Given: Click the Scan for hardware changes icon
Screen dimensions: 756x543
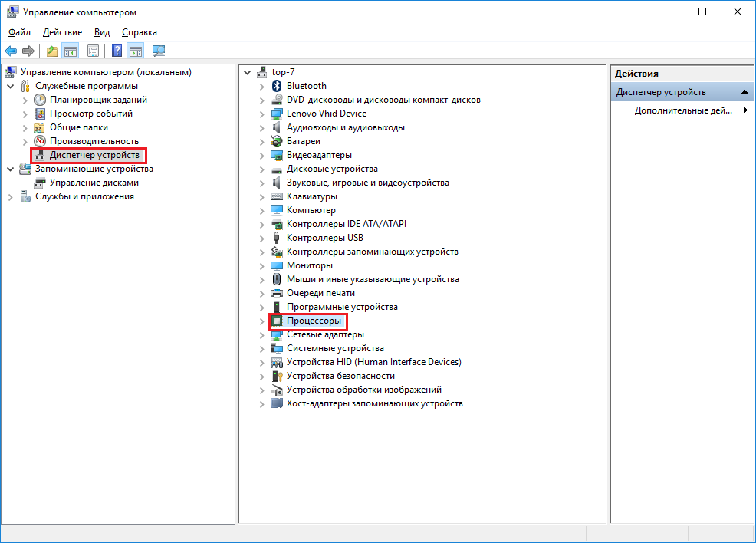Looking at the screenshot, I should (159, 51).
